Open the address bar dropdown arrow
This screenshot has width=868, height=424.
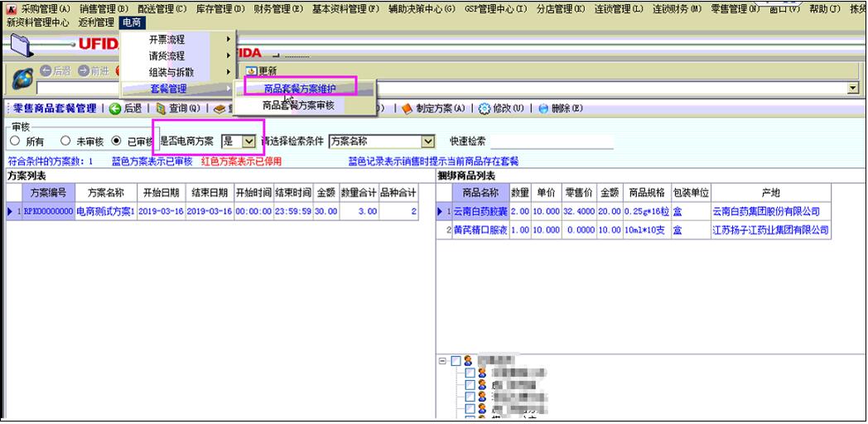tap(853, 88)
